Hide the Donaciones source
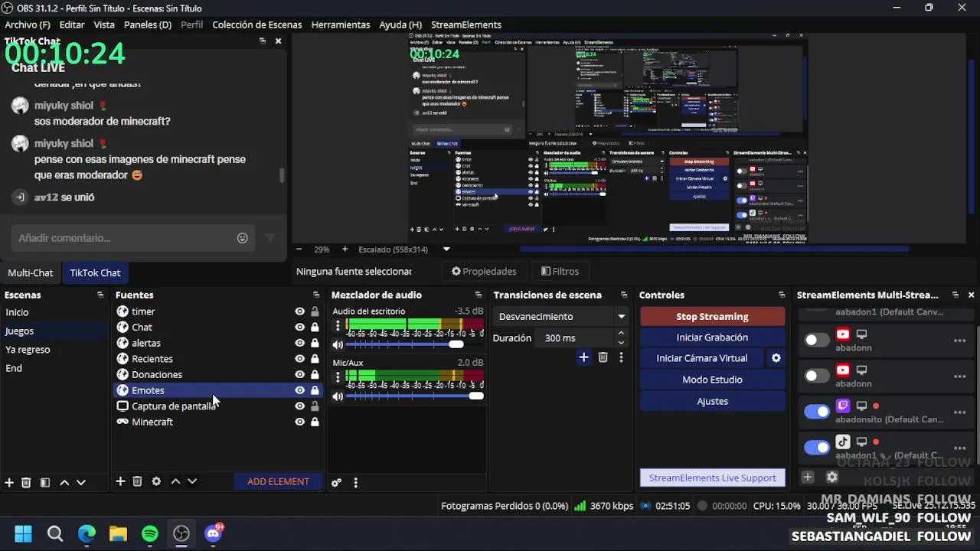This screenshot has height=551, width=980. click(x=299, y=374)
